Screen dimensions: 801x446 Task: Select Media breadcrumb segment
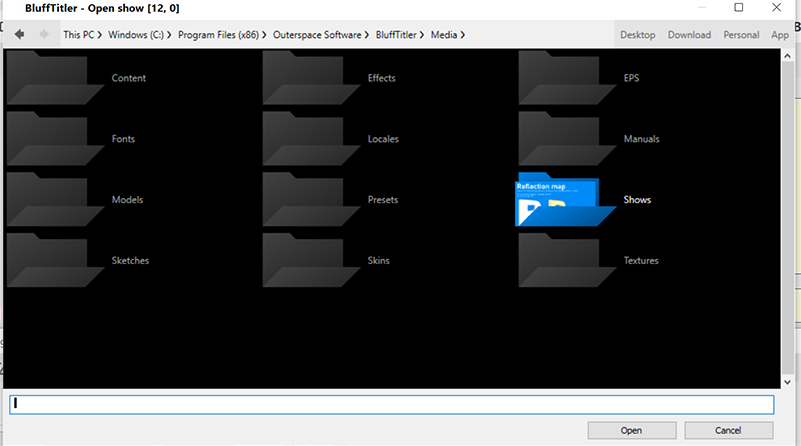pos(444,35)
